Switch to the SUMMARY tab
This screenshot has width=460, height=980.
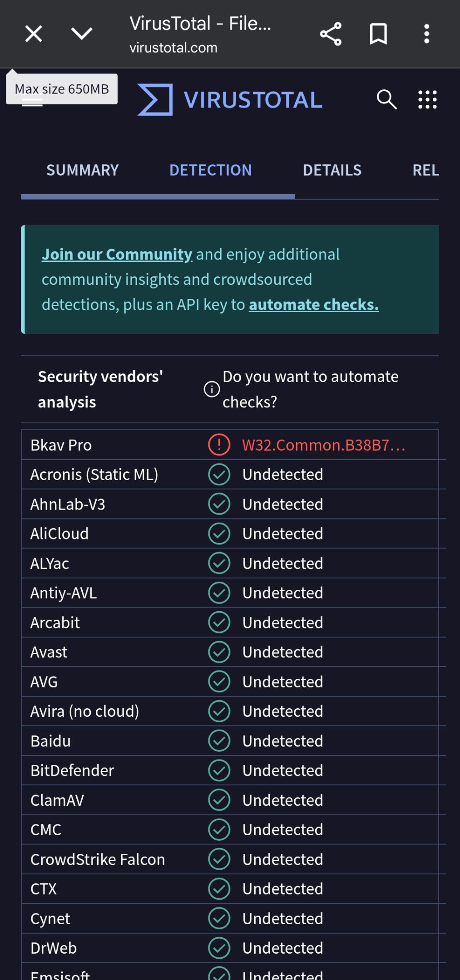(x=83, y=170)
